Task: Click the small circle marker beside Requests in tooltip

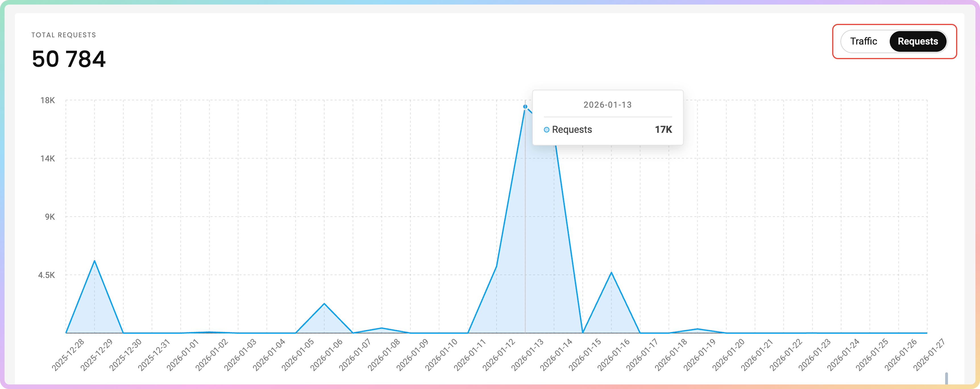Action: pos(546,130)
